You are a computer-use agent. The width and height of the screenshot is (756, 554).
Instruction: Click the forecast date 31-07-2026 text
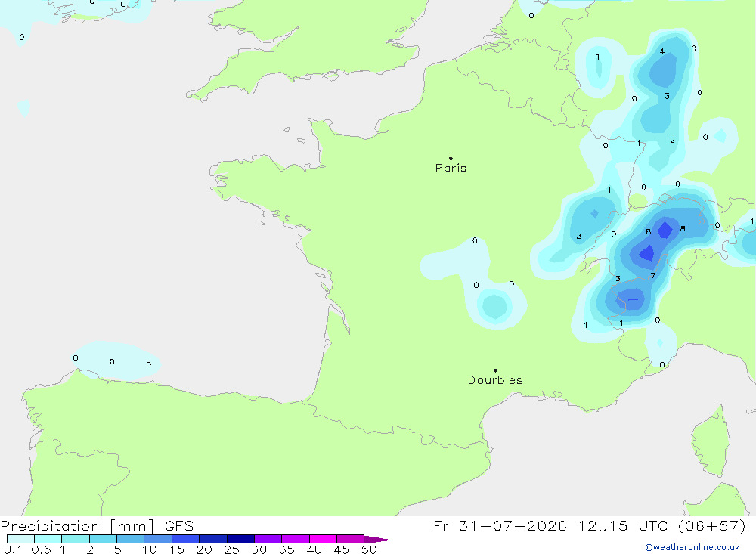(513, 525)
